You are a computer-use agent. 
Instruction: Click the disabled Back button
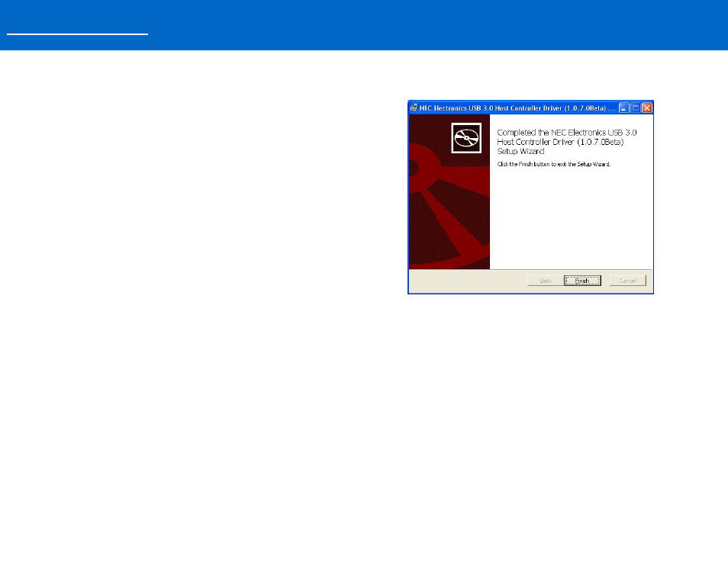click(x=546, y=281)
